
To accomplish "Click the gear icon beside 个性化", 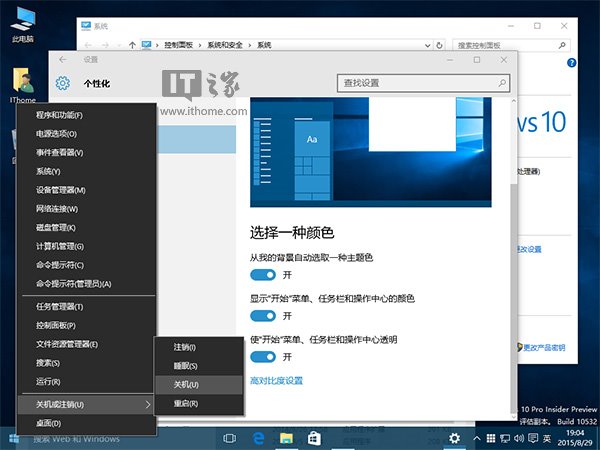I will [63, 84].
